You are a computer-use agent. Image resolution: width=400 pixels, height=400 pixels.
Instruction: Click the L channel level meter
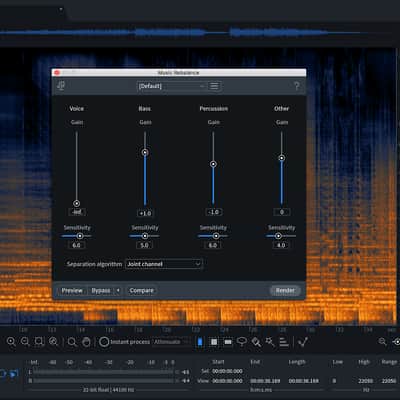[103, 372]
